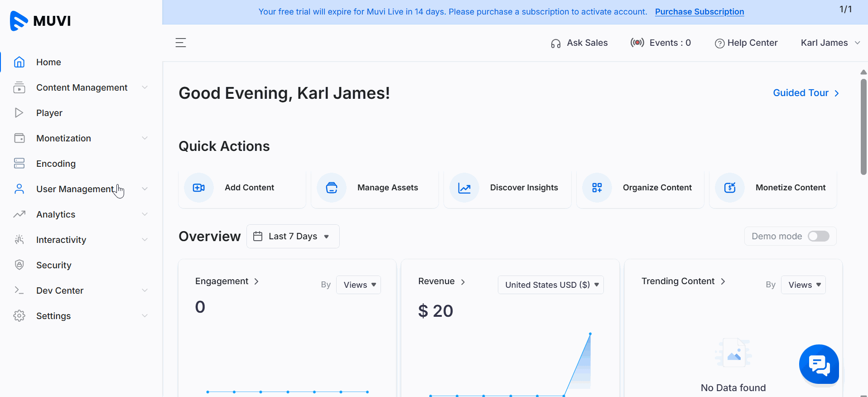The height and width of the screenshot is (397, 868).
Task: Click Monetize Content quick action label
Action: (791, 188)
